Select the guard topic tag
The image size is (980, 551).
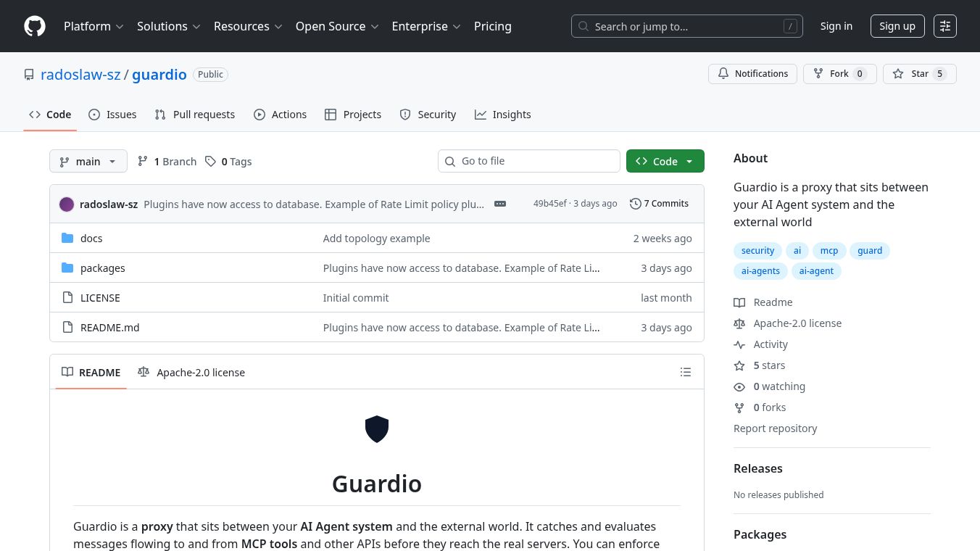pos(870,251)
